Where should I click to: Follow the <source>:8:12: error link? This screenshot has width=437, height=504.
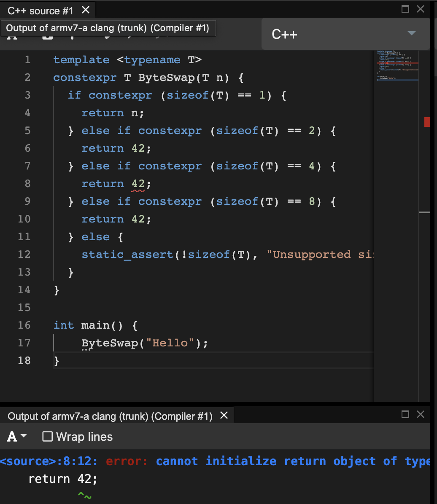[49, 461]
